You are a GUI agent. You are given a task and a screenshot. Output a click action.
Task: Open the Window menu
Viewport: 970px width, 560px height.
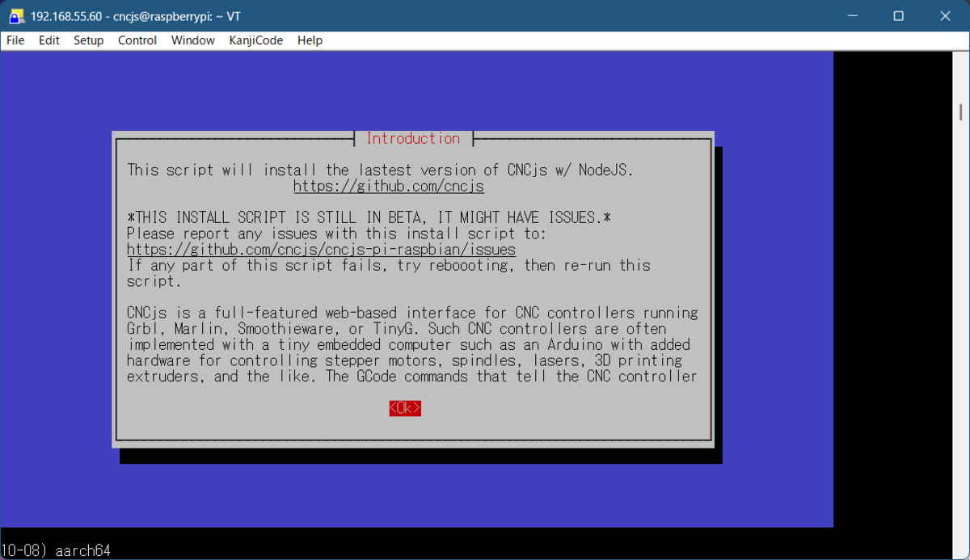[x=193, y=40]
